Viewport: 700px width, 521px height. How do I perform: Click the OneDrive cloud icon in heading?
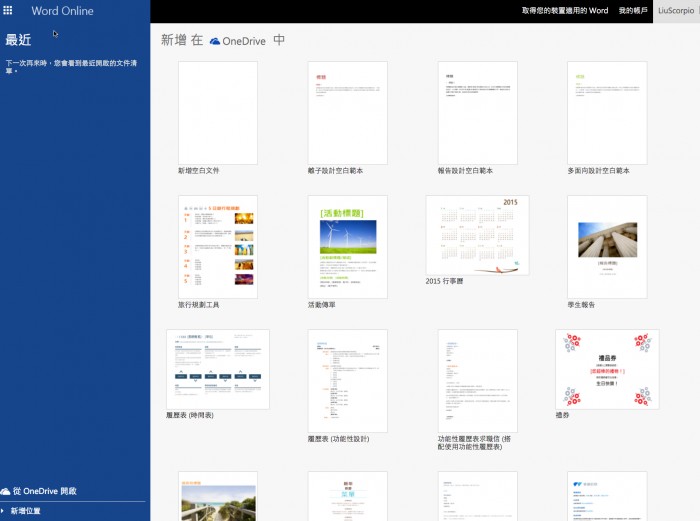(214, 41)
